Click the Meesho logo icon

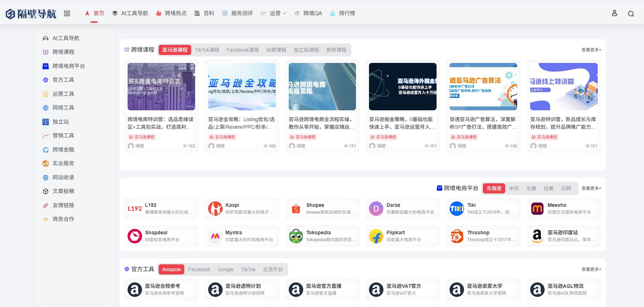[x=537, y=209]
